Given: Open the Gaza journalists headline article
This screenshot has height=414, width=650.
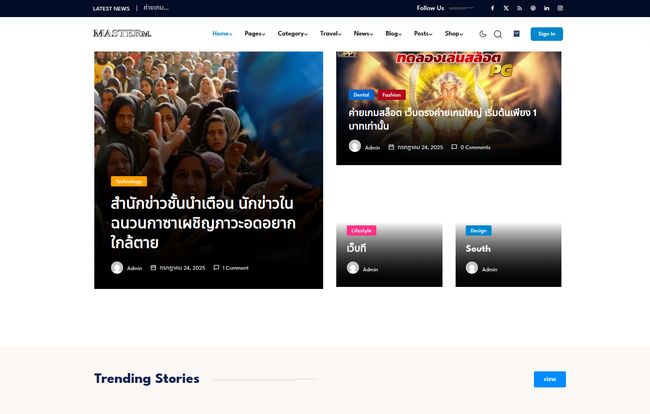Looking at the screenshot, I should (x=203, y=223).
